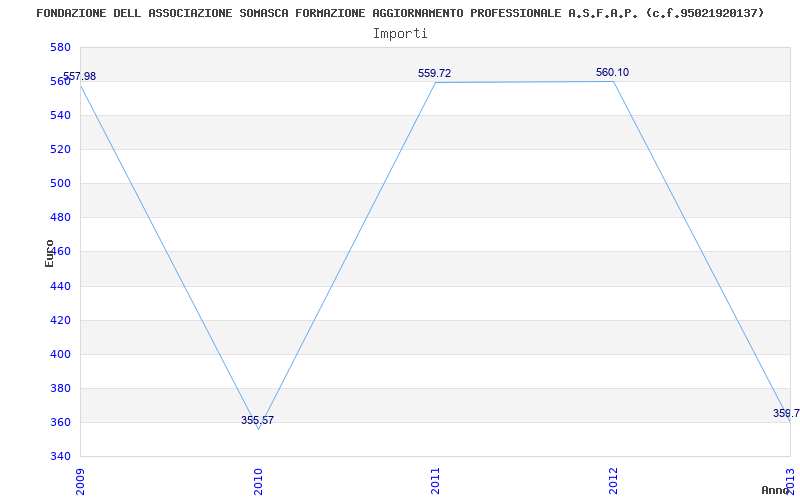
Task: Click the data label 559.72
Action: (x=435, y=73)
